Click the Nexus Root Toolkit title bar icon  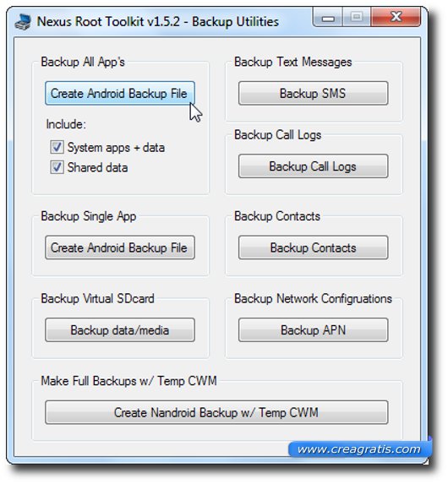pos(23,22)
